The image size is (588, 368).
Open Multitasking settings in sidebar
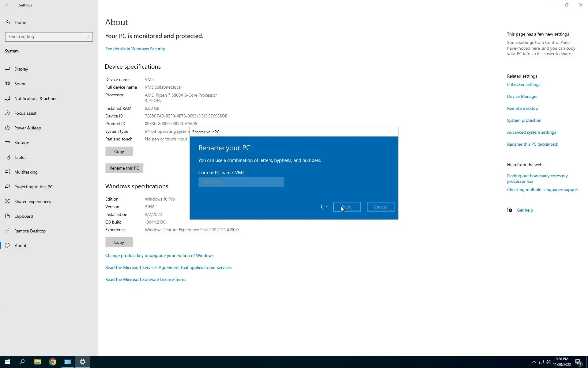click(x=26, y=172)
